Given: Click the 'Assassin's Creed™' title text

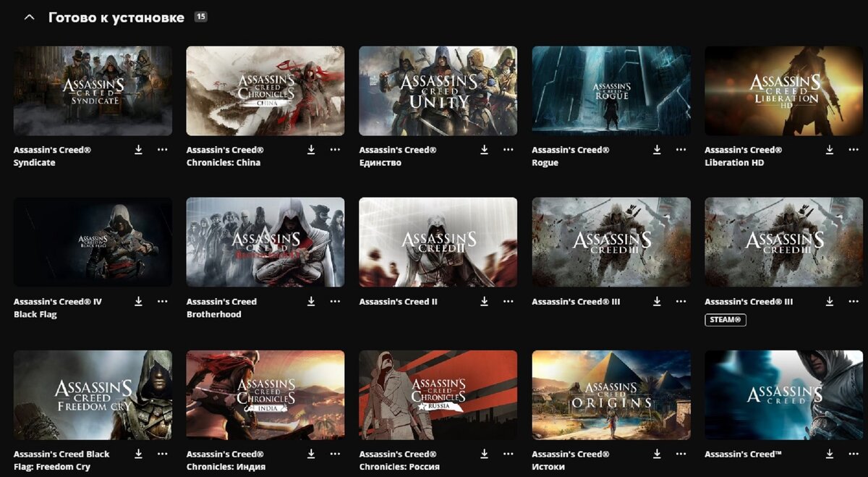Looking at the screenshot, I should 743,454.
